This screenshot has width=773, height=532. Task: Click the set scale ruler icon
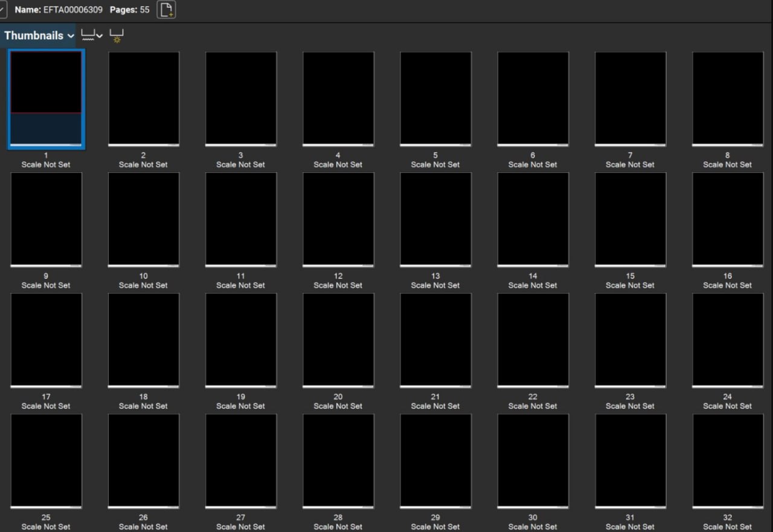[x=88, y=35]
